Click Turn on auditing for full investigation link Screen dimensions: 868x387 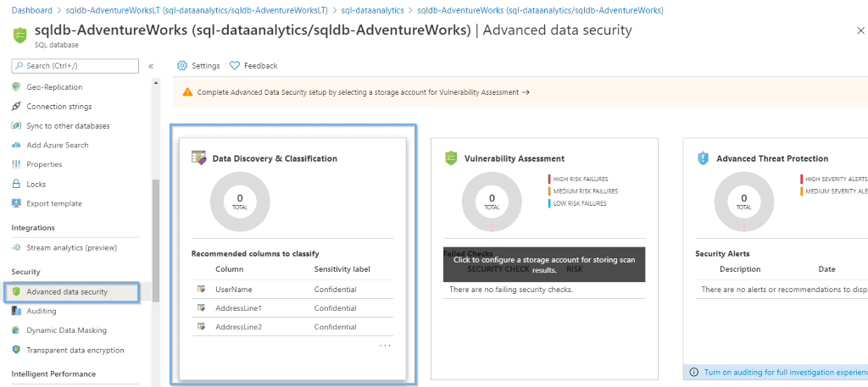tap(786, 372)
